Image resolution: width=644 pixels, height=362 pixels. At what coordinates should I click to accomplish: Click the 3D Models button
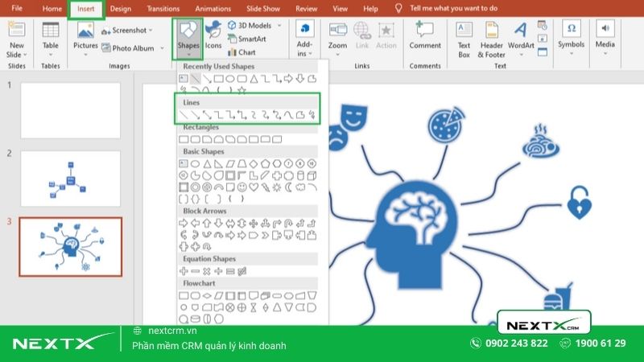point(250,26)
